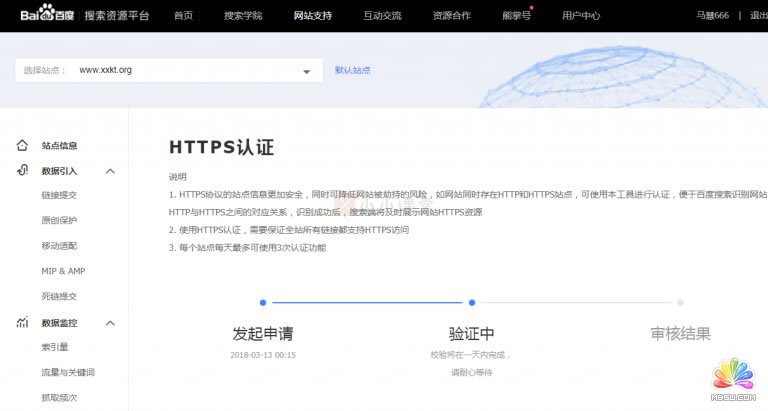Collapse the 数据监控 sidebar section chevron
Viewport: 768px width, 411px height.
(110, 323)
